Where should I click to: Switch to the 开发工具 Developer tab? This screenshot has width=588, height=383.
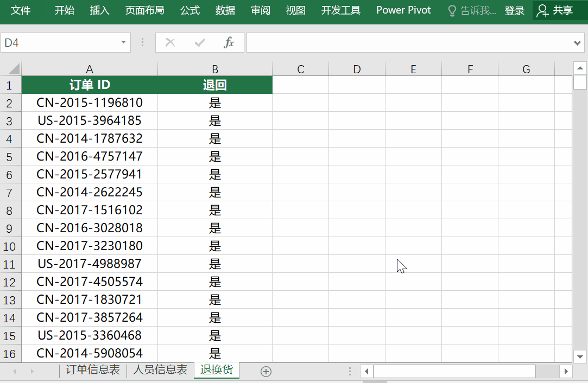click(341, 10)
